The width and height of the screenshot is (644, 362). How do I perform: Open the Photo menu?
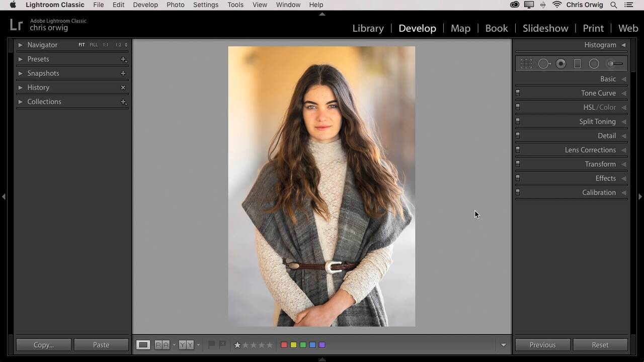point(176,5)
